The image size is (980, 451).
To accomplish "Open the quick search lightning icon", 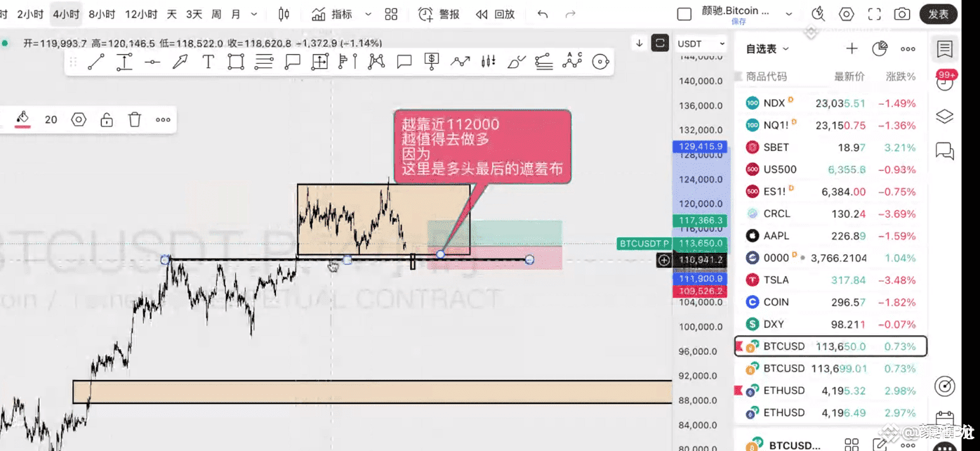I will 819,14.
